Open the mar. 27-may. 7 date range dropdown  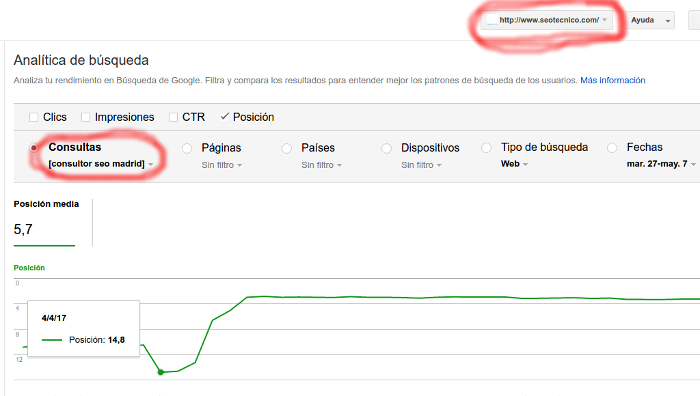tap(661, 164)
